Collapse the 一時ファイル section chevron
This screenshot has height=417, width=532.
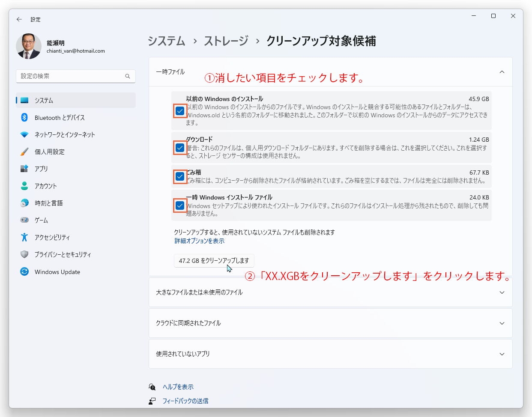(502, 72)
